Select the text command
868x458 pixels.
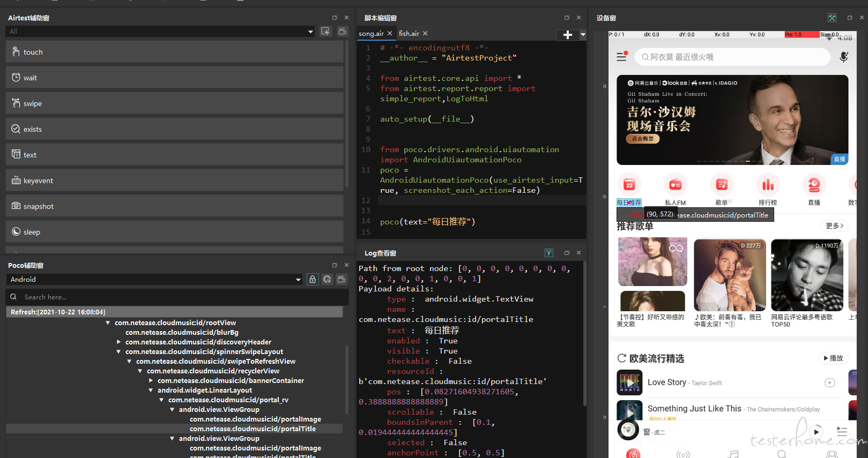coord(174,155)
